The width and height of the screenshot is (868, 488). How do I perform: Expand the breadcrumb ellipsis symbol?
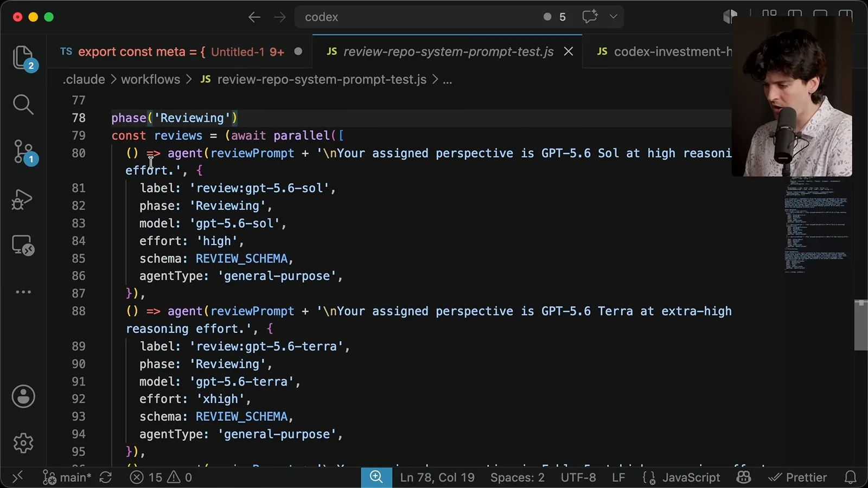point(448,80)
